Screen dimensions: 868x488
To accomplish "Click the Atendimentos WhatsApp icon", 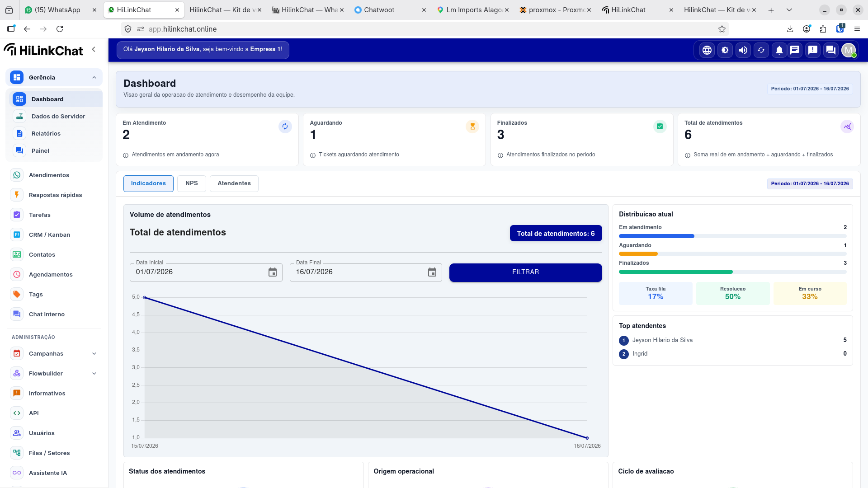I will [17, 175].
